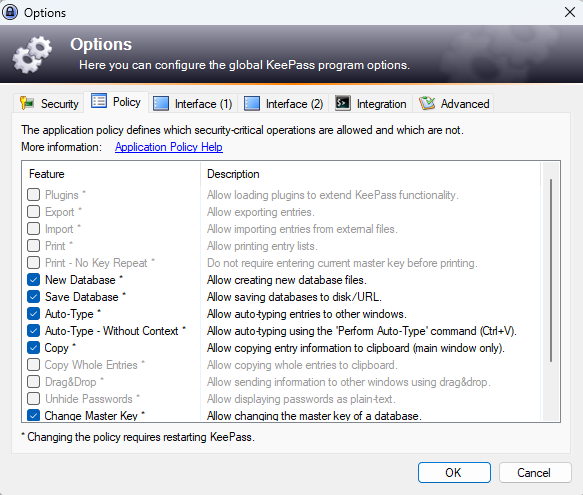The image size is (583, 495).
Task: Uncheck the Auto-Type checkbox
Action: pos(33,314)
